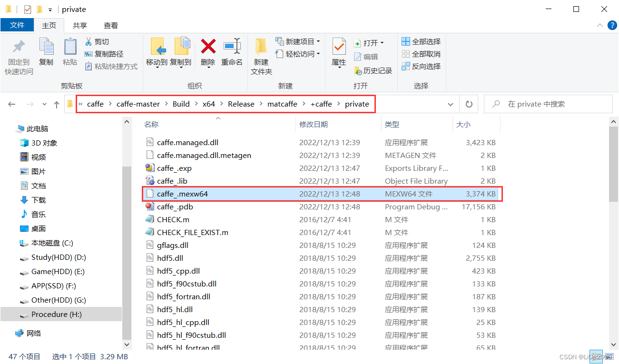
Task: Expand the hidden path chevron at address start
Action: (81, 104)
